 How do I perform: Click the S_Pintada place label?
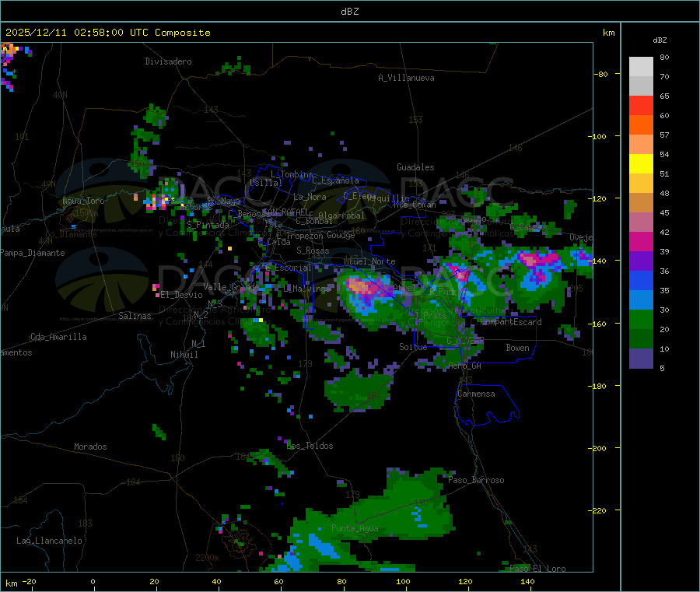tap(208, 225)
